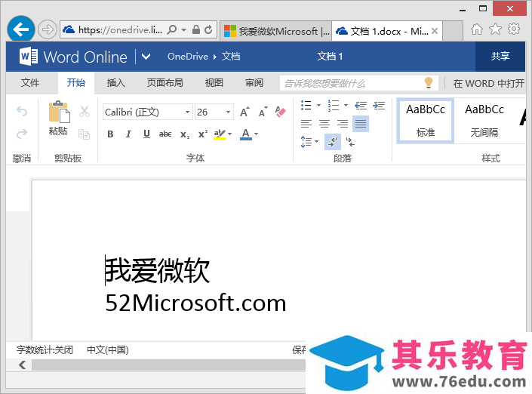Viewport: 532px width, 394px height.
Task: Select the 开始 ribbon tab
Action: (x=76, y=83)
